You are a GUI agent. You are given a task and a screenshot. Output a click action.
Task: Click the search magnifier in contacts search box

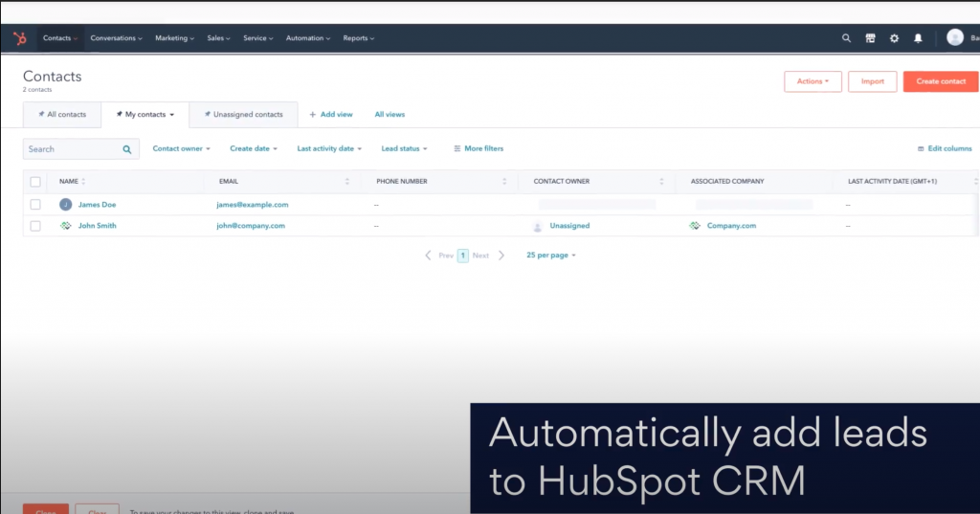pyautogui.click(x=127, y=149)
